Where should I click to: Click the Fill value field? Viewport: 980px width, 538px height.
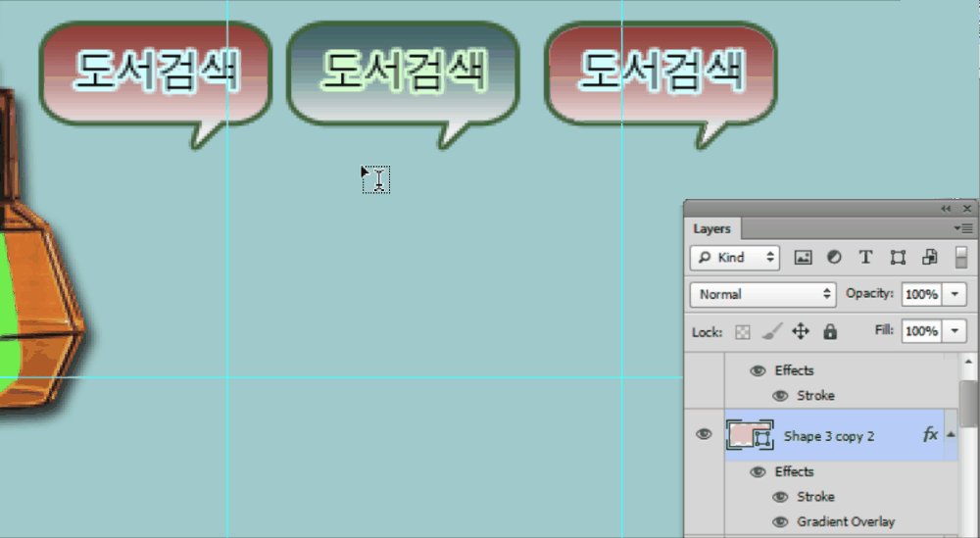[x=922, y=331]
